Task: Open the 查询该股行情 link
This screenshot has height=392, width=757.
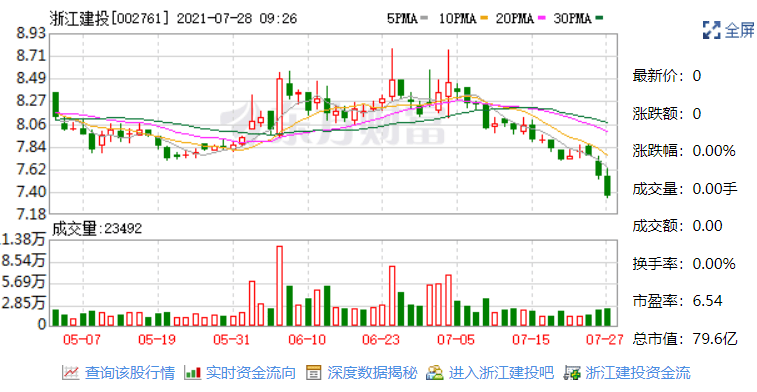Action: click(x=130, y=373)
